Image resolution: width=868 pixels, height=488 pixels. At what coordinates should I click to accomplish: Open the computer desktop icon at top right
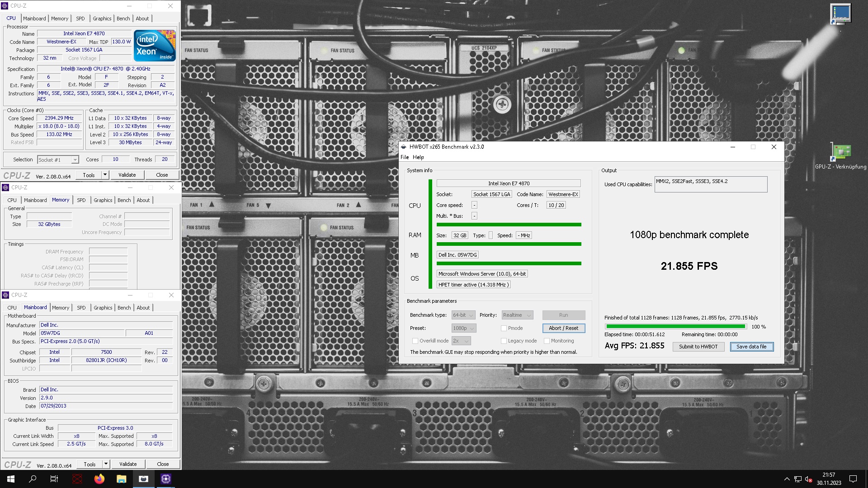pos(840,14)
